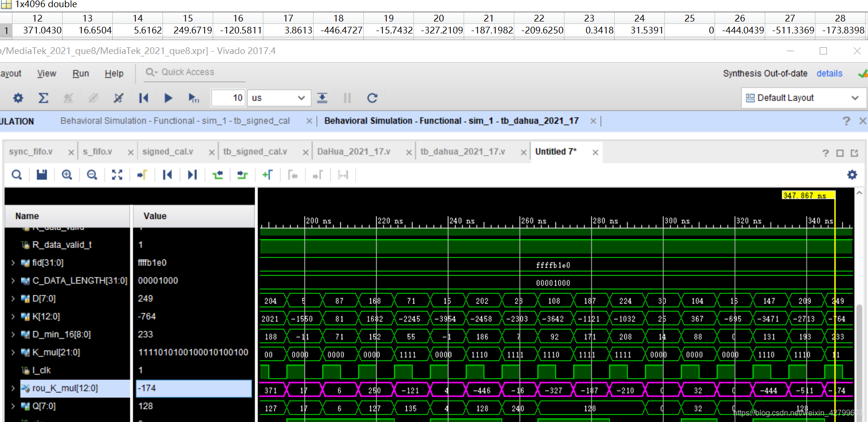Save the waveform configuration

click(x=42, y=175)
